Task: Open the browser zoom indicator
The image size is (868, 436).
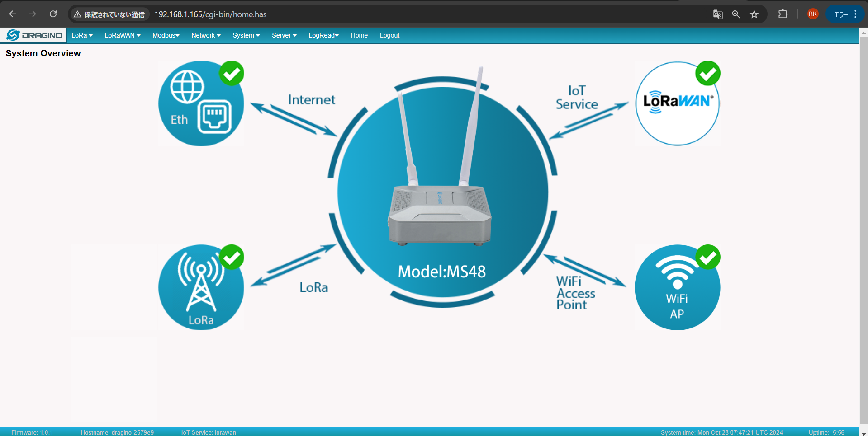Action: (736, 14)
